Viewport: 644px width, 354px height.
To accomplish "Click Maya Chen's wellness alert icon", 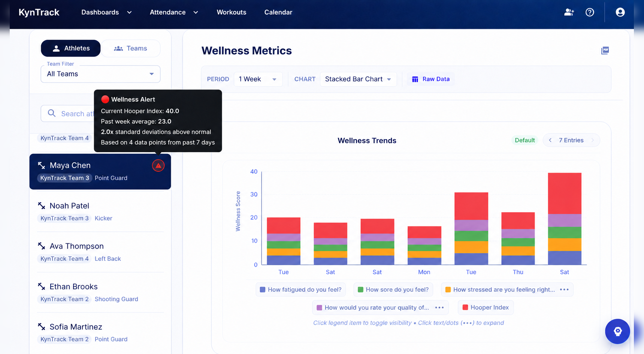I will pyautogui.click(x=158, y=165).
